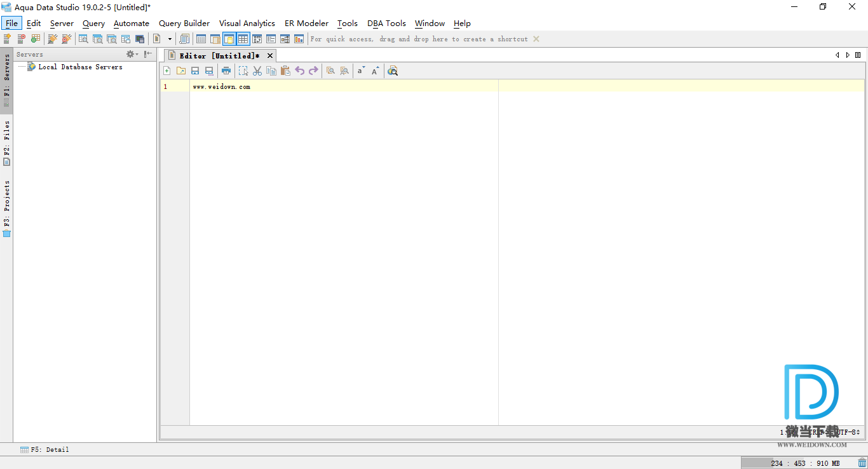
Task: Click the Find magnifier icon in editor toolbar
Action: tap(330, 71)
